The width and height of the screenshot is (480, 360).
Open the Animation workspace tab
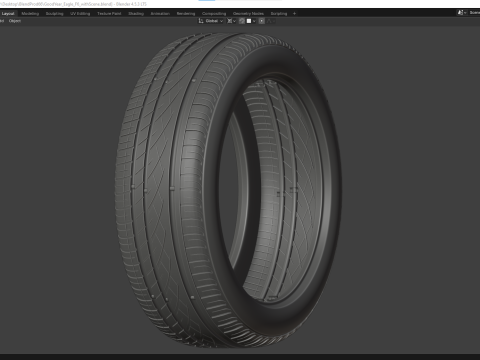[160, 14]
